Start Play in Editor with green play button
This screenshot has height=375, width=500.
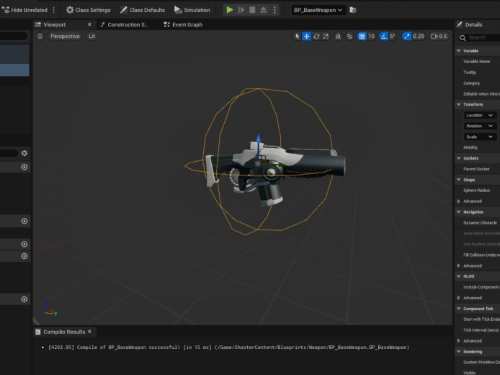coord(230,10)
